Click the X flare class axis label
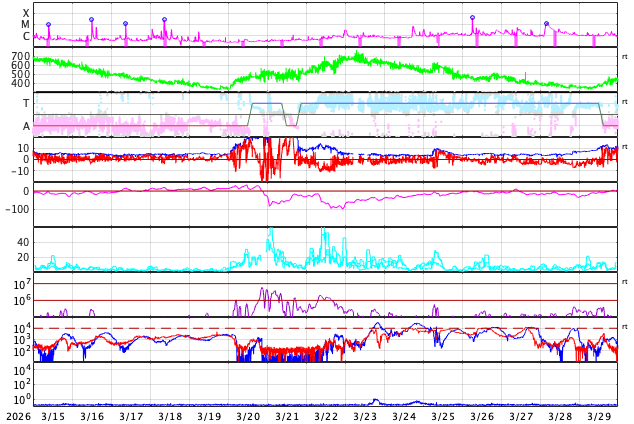Screen dimensions: 634x424 coord(26,13)
